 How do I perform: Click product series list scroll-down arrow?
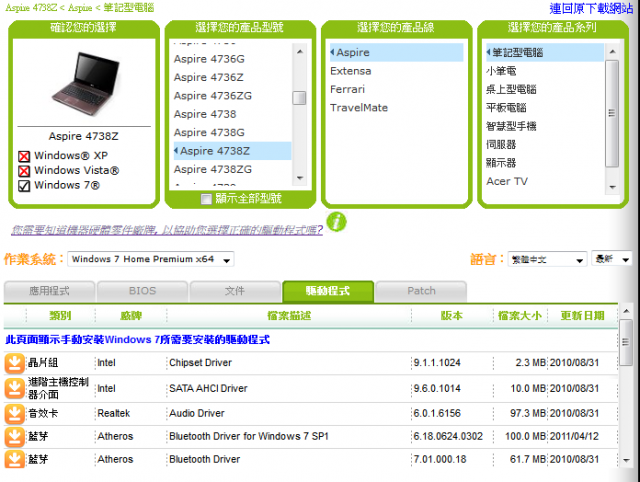click(612, 187)
